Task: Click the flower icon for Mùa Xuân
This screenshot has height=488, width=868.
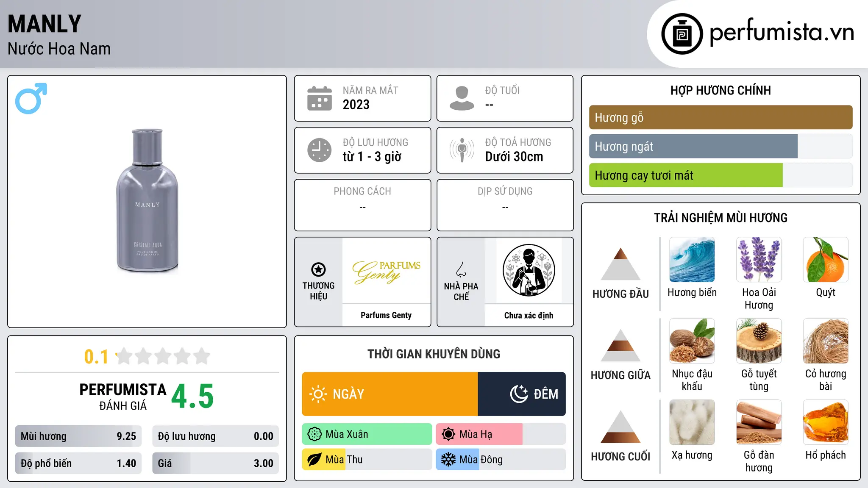Action: pyautogui.click(x=314, y=434)
